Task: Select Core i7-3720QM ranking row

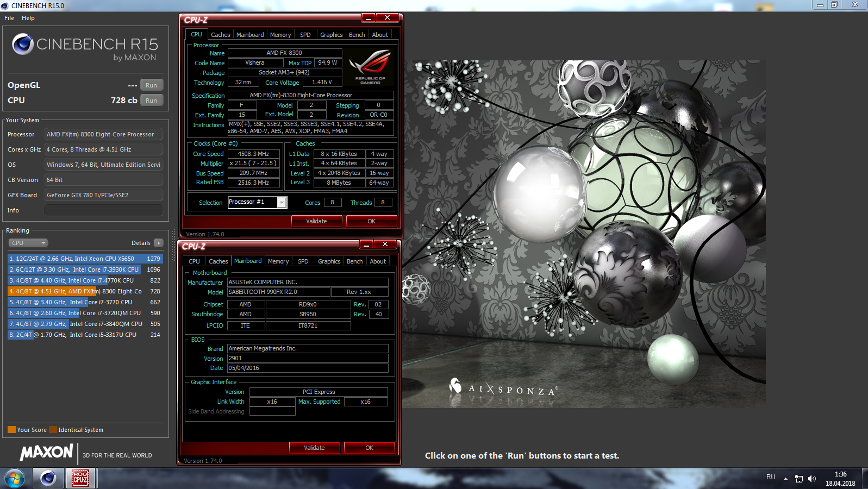Action: coord(85,313)
